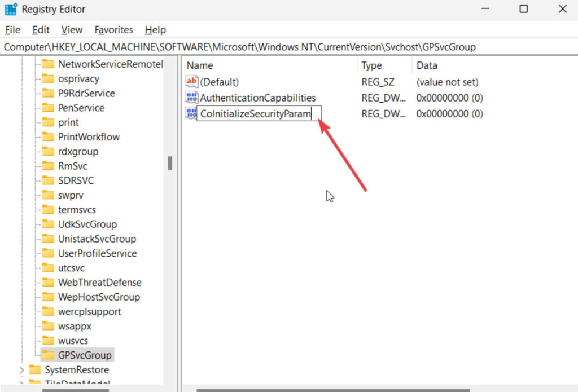Click the tree pane horizontal scrollbar thumb
This screenshot has width=578, height=392.
click(76, 390)
